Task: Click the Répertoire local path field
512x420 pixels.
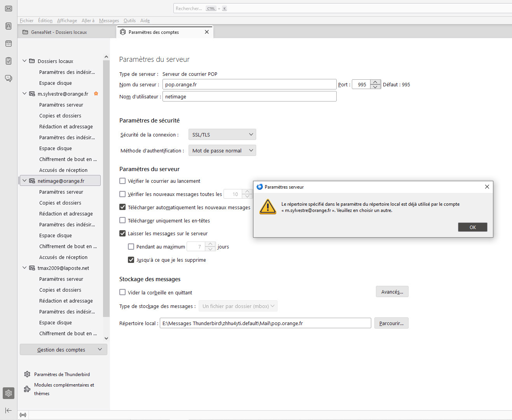Action: coord(266,323)
